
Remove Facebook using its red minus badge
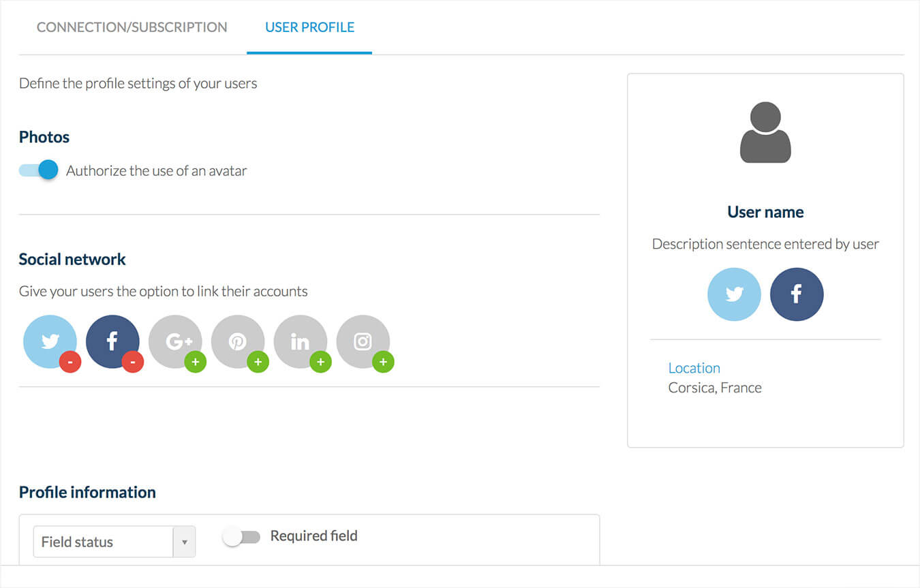pyautogui.click(x=133, y=362)
